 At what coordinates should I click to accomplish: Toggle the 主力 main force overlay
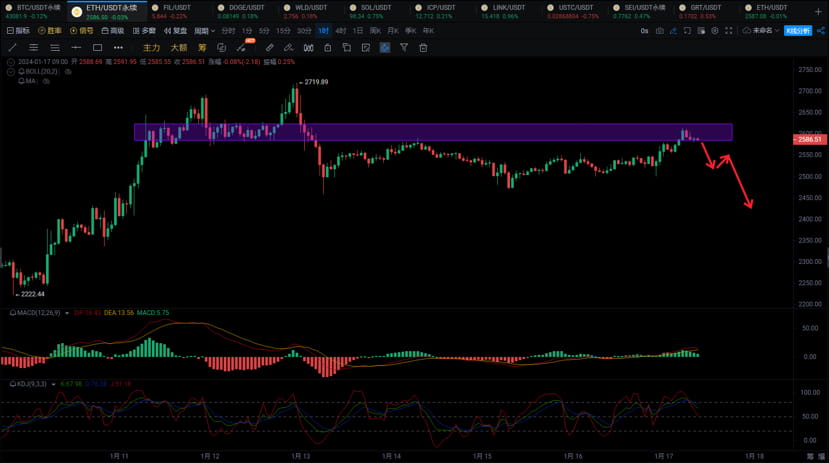tap(152, 48)
